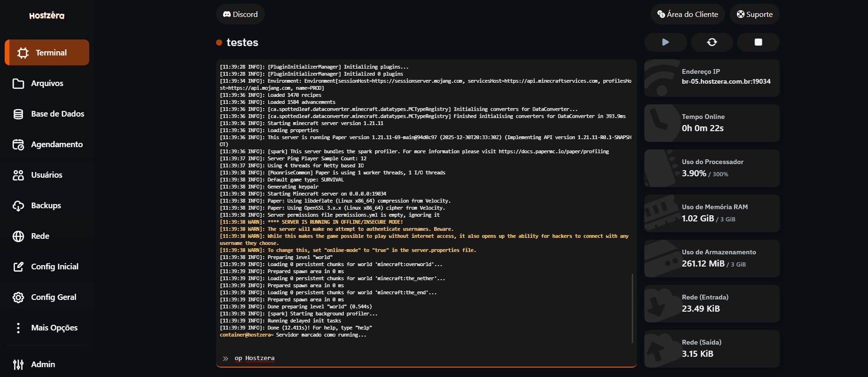Open the Suporte page
This screenshot has height=377, width=868.
tap(754, 14)
